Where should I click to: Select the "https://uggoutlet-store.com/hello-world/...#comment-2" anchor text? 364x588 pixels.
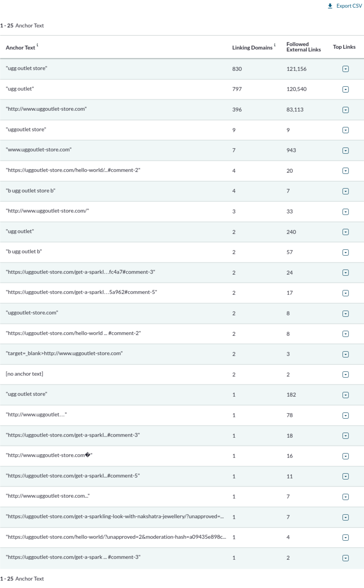pos(73,170)
